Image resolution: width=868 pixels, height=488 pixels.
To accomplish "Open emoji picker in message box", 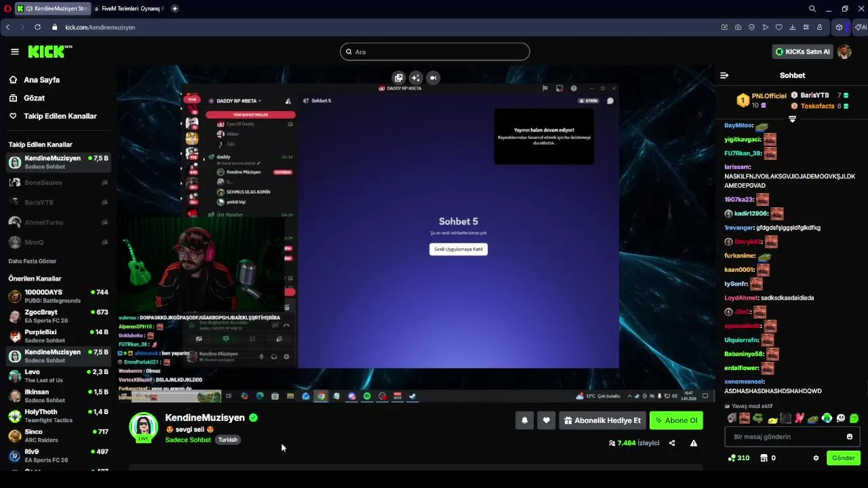I will point(850,436).
